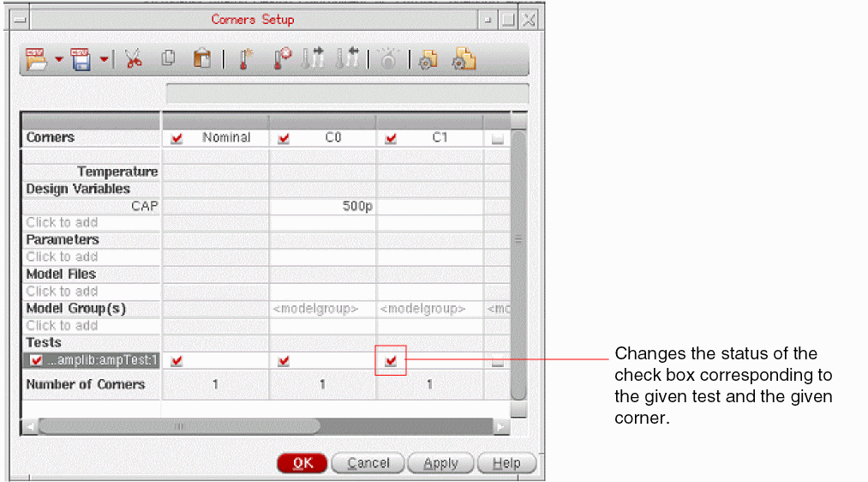Click the Model Files heading
The image size is (868, 482).
point(61,274)
